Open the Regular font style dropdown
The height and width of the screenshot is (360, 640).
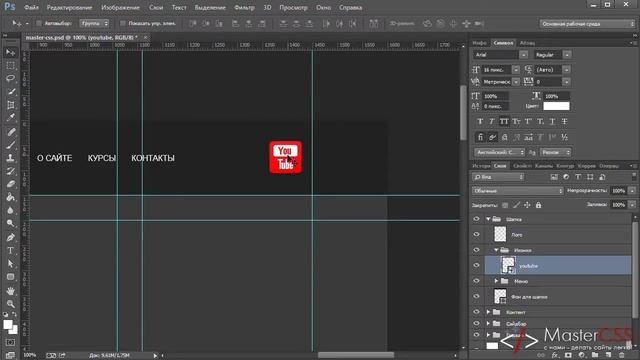[567, 55]
